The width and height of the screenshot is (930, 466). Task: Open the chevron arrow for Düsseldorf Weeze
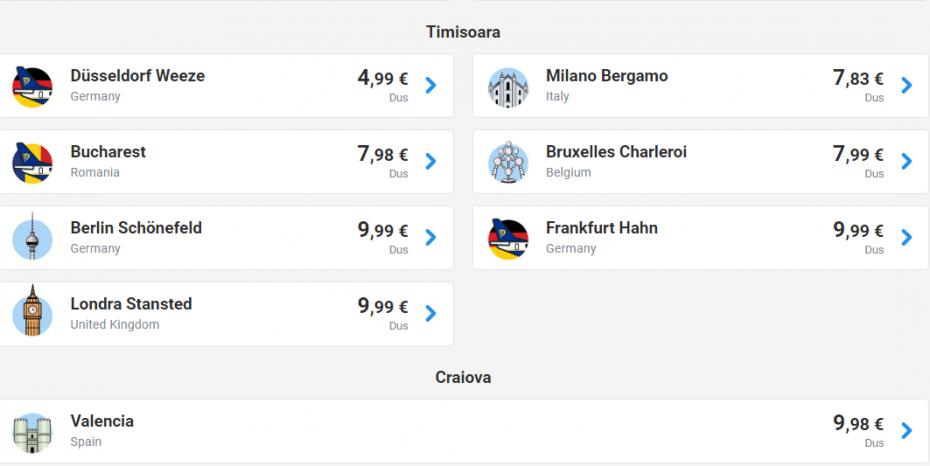coord(431,85)
